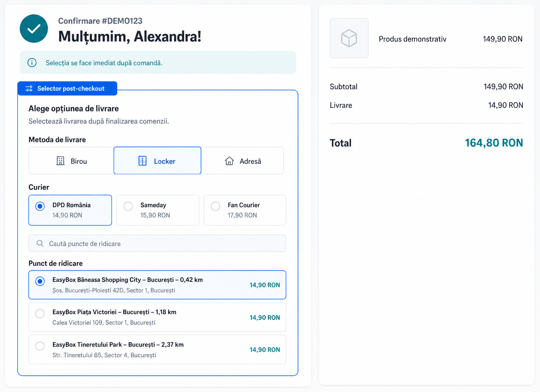
Task: Click the Mulțumim, Alexandra! heading
Action: (130, 36)
